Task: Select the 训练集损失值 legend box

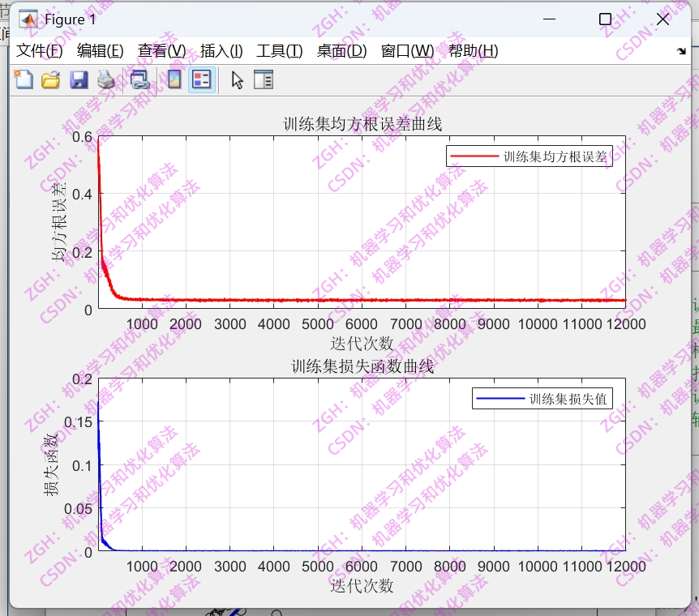Action: 542,399
